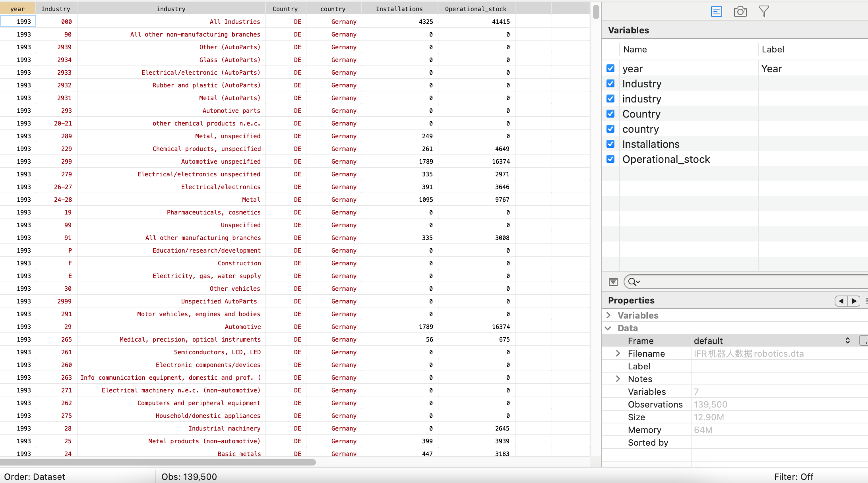The height and width of the screenshot is (483, 868).
Task: Click the variables filter options icon
Action: (x=613, y=282)
